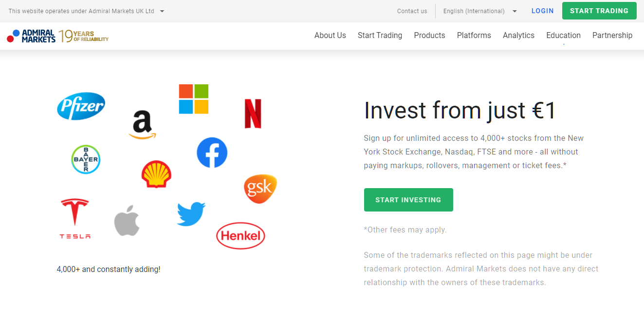The width and height of the screenshot is (644, 309).
Task: Click the GSK logo
Action: click(260, 189)
